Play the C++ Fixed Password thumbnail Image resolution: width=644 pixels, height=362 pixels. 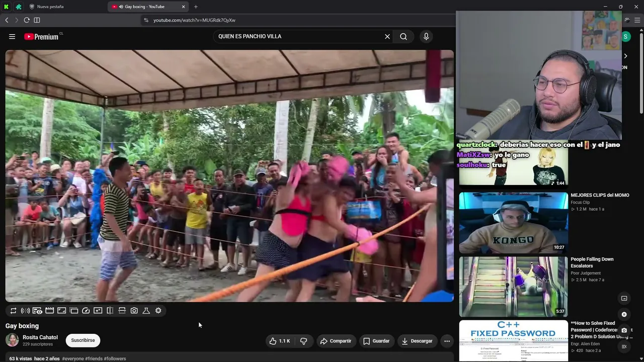pos(513,341)
